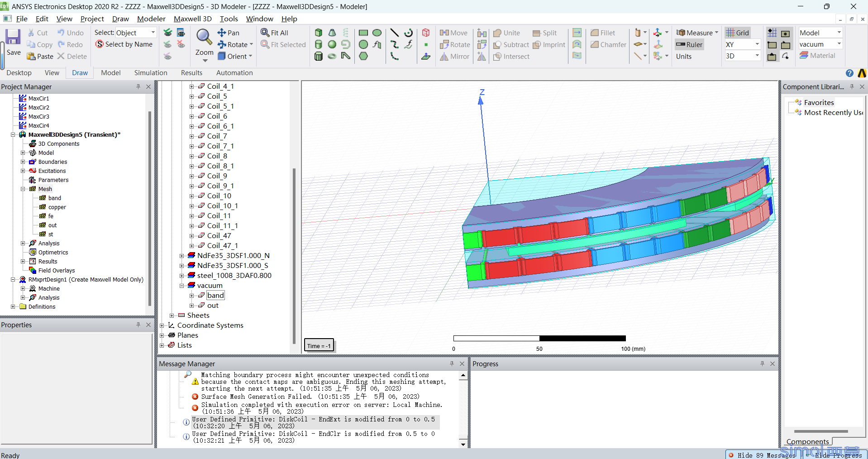Select the Draw Spline tool
Image resolution: width=868 pixels, height=459 pixels.
click(x=395, y=44)
